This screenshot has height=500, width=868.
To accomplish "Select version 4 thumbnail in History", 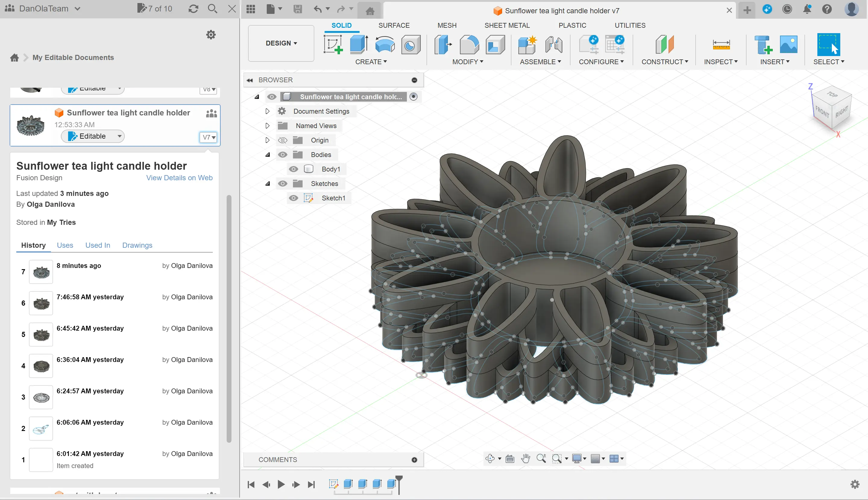I will [x=41, y=366].
